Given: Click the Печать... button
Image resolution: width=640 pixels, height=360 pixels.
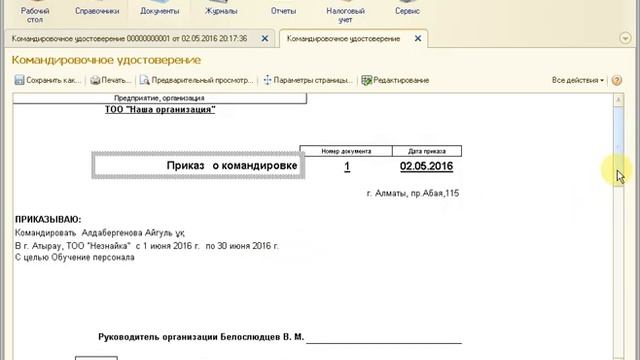Looking at the screenshot, I should (x=111, y=80).
